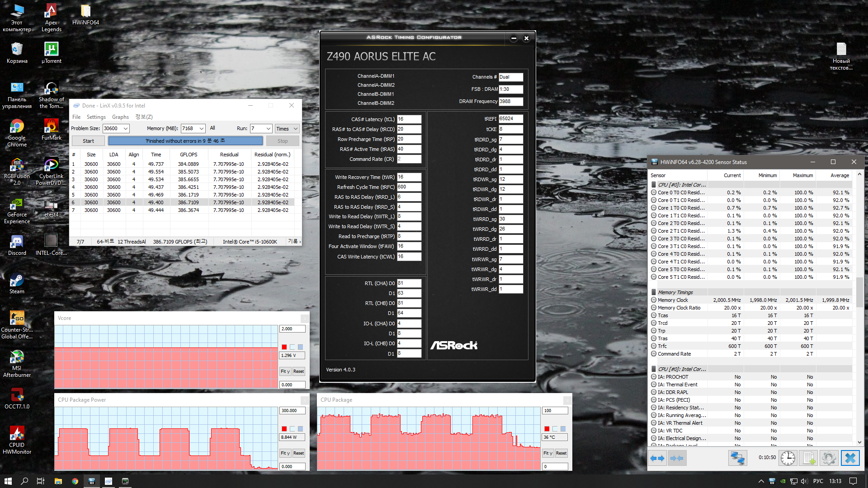This screenshot has width=868, height=488.
Task: Open the Problem Size dropdown in LinX
Action: coord(126,129)
